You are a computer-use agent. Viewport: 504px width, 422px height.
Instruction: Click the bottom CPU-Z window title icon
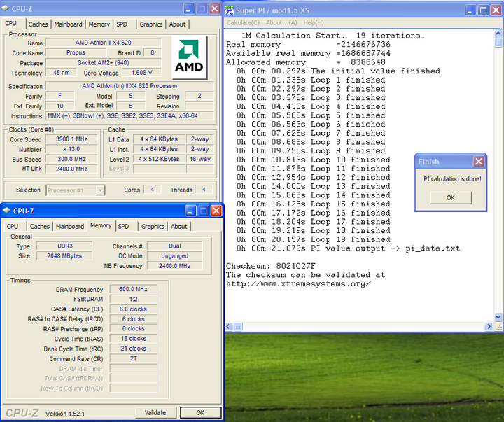pyautogui.click(x=6, y=211)
